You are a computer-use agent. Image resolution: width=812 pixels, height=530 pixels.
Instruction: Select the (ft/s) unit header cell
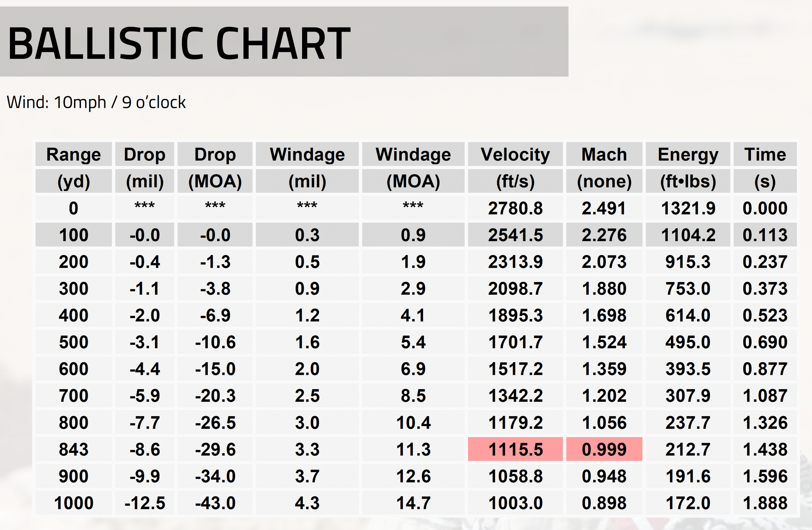click(x=515, y=181)
